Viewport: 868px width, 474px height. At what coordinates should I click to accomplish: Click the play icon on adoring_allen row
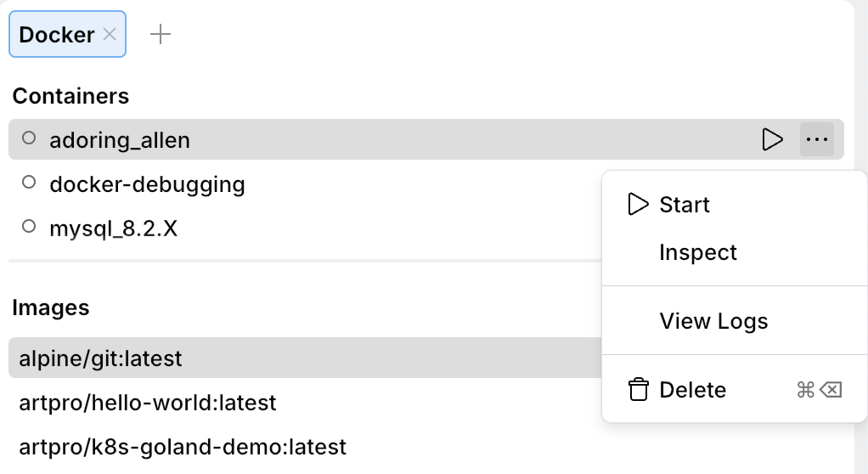(x=772, y=139)
